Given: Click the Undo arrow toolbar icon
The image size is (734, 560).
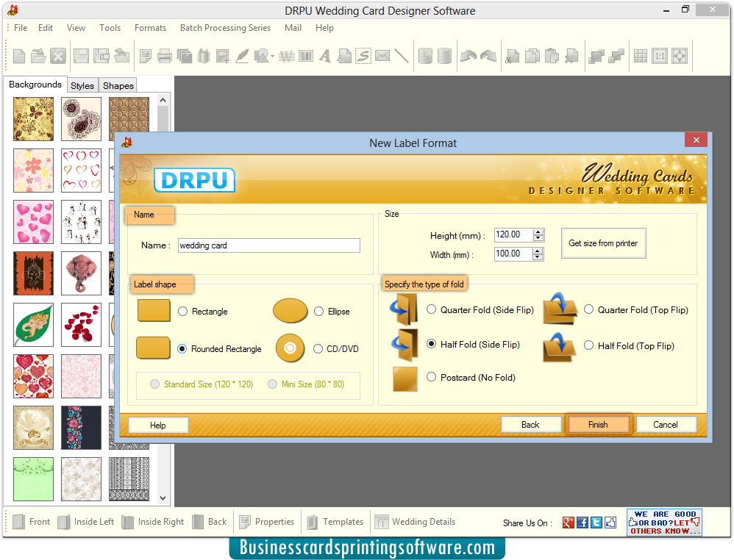Looking at the screenshot, I should click(468, 56).
